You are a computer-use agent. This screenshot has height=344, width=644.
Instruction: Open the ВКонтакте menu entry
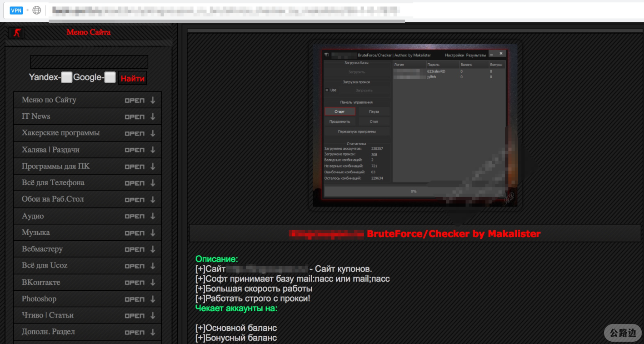[87, 282]
